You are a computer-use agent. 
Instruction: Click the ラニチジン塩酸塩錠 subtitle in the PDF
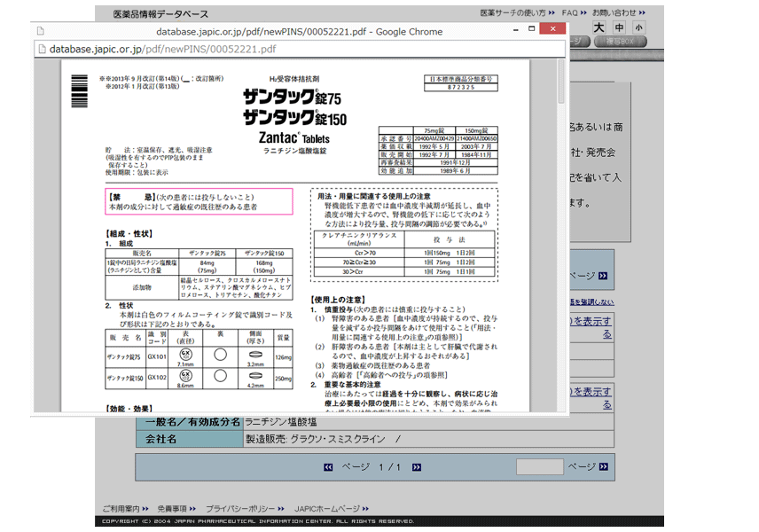pos(294,151)
